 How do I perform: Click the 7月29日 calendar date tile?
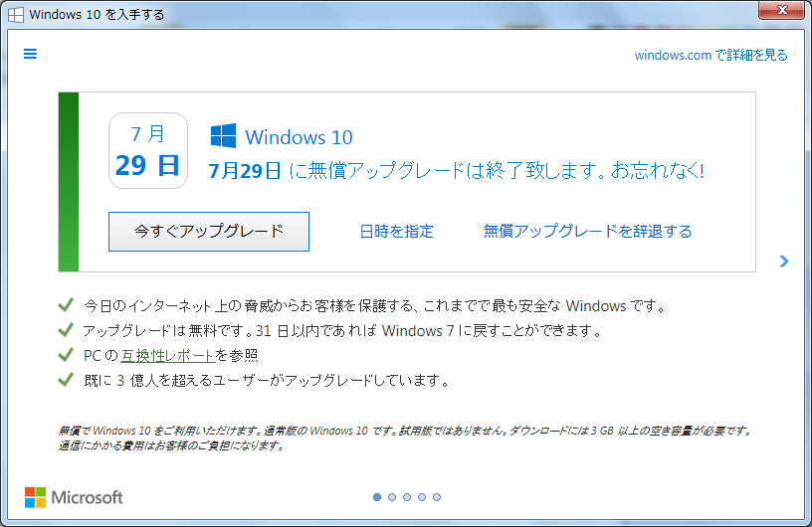[147, 149]
